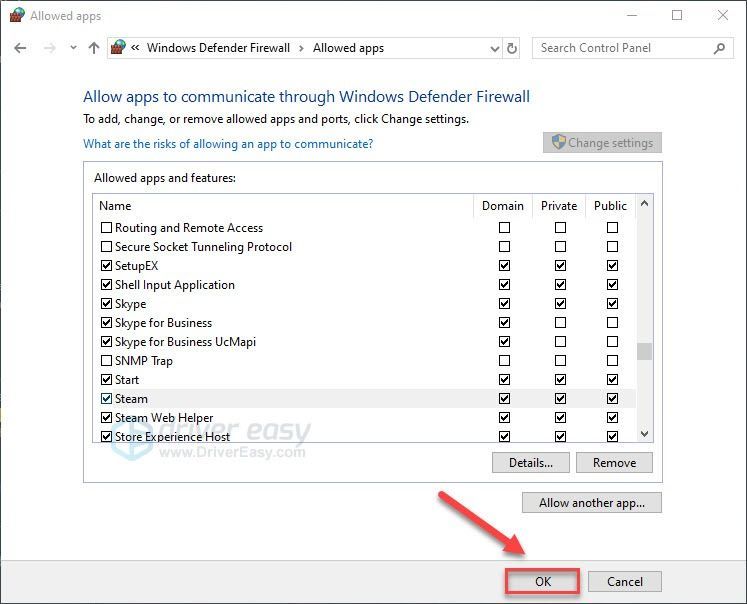Toggle Steam Web Helper Private checkbox

coord(560,418)
